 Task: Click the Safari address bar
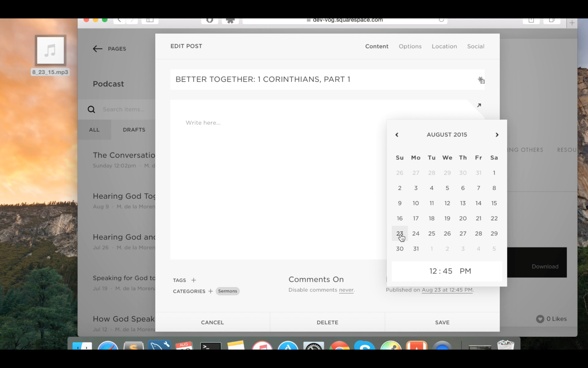point(345,20)
